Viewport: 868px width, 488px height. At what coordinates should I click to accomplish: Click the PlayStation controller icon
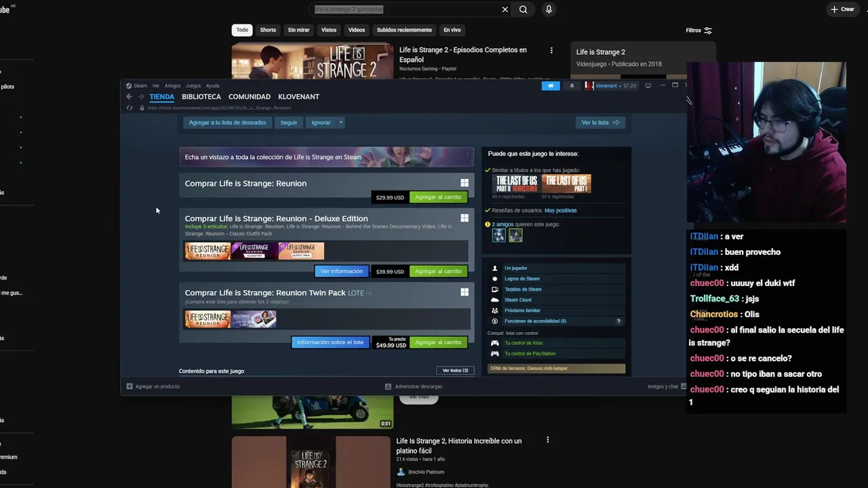495,354
